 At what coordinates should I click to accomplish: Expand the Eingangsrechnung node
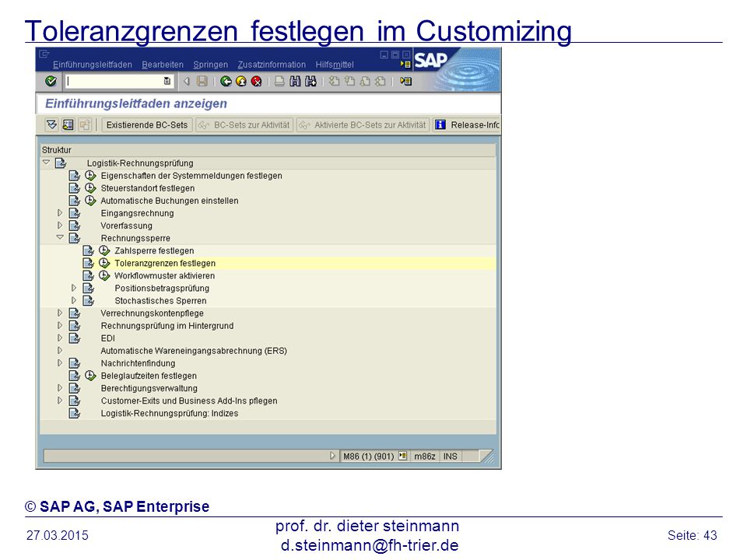coord(60,213)
